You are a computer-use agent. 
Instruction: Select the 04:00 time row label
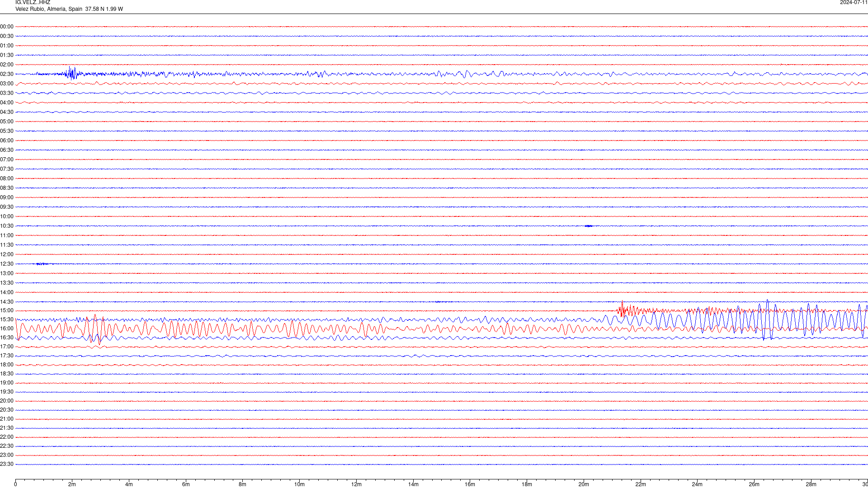click(x=7, y=103)
